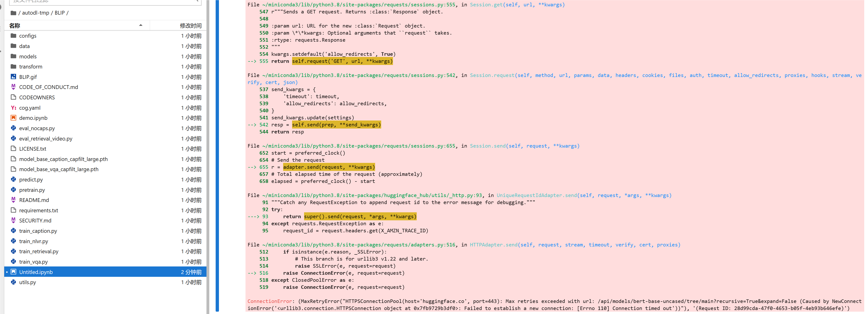Sort by modified time column header
The height and width of the screenshot is (314, 868).
pyautogui.click(x=190, y=26)
